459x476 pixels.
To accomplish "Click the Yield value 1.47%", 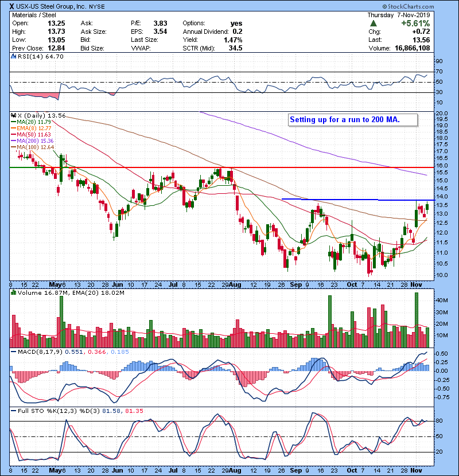I will [x=233, y=40].
